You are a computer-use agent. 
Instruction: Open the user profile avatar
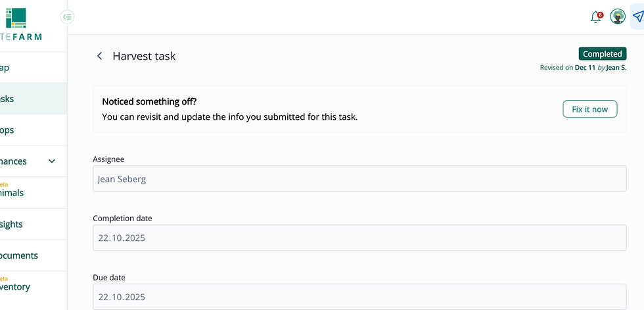[x=617, y=17]
